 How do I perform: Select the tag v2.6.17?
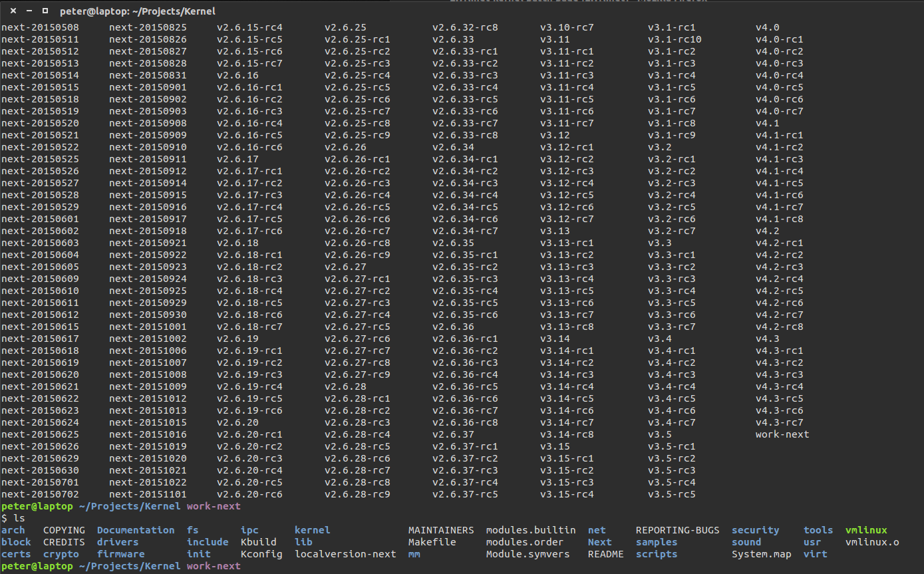237,159
